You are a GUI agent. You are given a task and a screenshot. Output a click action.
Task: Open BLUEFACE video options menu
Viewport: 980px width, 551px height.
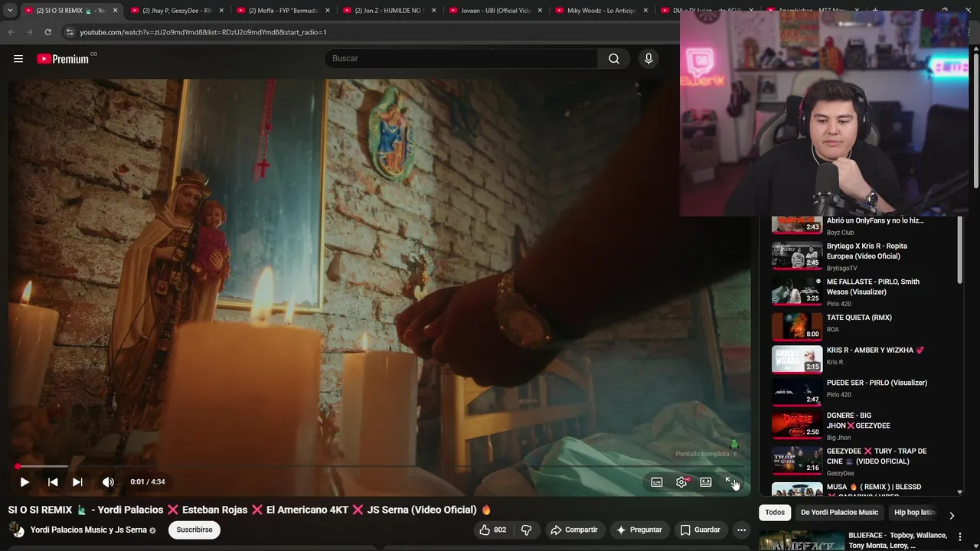click(x=960, y=536)
